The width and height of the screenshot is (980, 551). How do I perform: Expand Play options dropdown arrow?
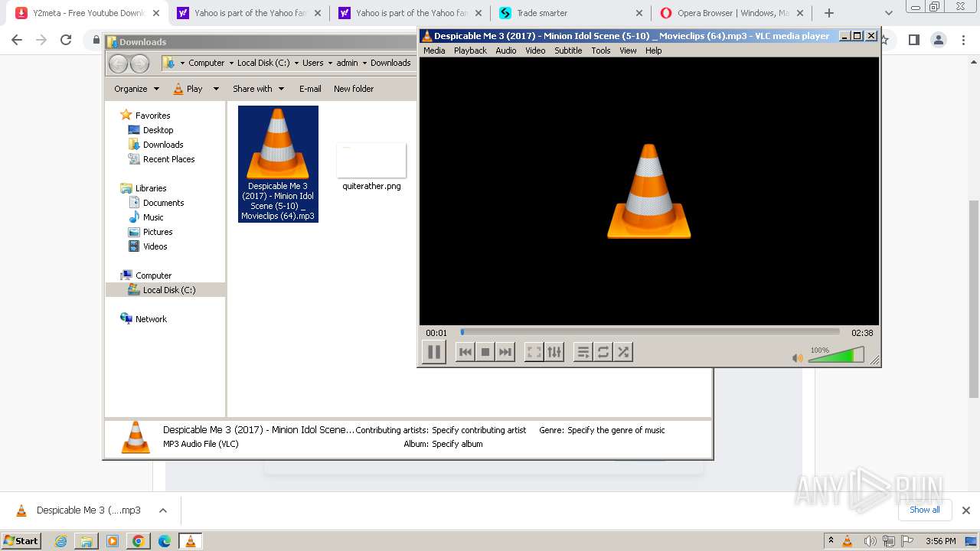coord(216,89)
